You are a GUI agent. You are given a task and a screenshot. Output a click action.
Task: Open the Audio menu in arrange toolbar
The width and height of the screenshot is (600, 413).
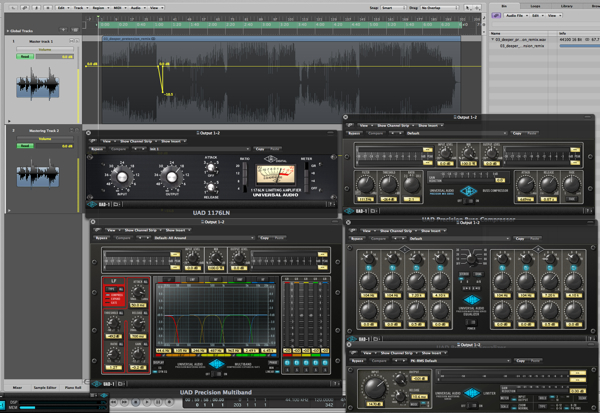pyautogui.click(x=137, y=7)
